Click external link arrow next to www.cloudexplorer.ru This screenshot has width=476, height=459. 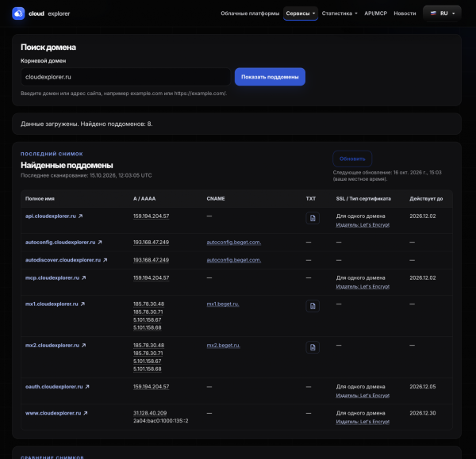pyautogui.click(x=86, y=413)
